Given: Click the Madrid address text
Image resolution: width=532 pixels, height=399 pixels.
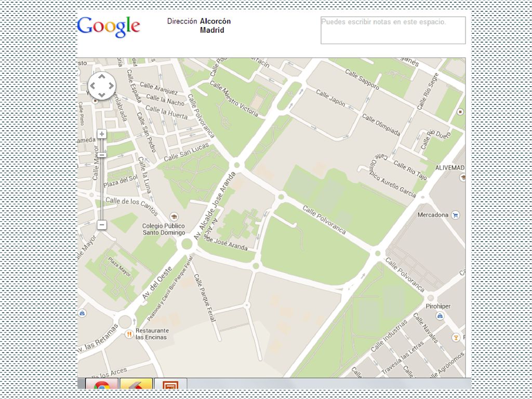Looking at the screenshot, I should click(212, 30).
